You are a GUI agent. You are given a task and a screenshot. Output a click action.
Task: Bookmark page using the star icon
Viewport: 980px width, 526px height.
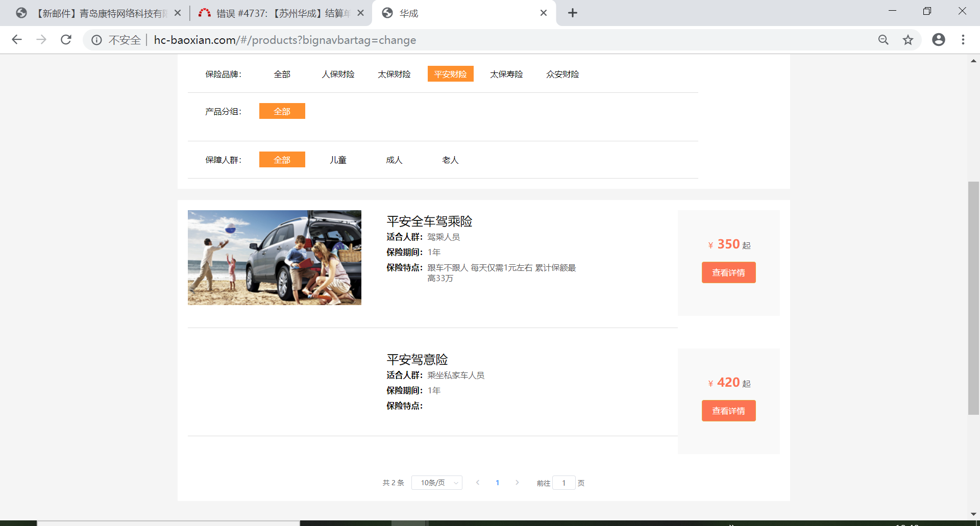[908, 40]
